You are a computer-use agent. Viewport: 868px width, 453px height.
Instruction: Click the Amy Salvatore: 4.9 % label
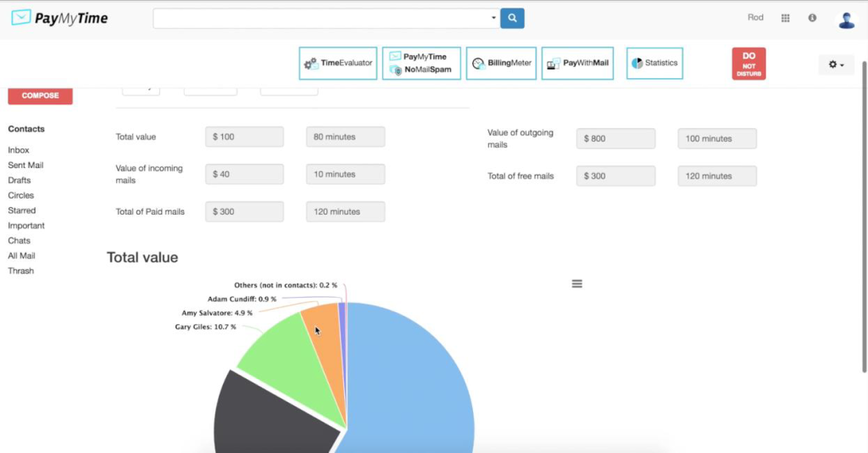217,313
